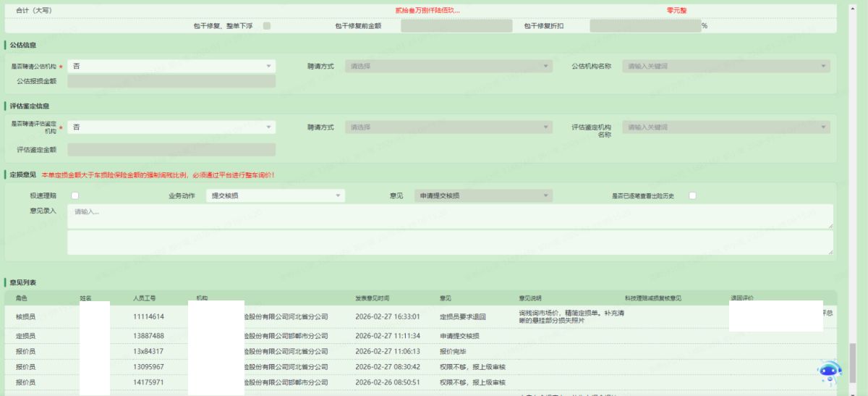The image size is (868, 396).
Task: Check 是否已逐笔查看出险历史 checkbox
Action: 692,196
